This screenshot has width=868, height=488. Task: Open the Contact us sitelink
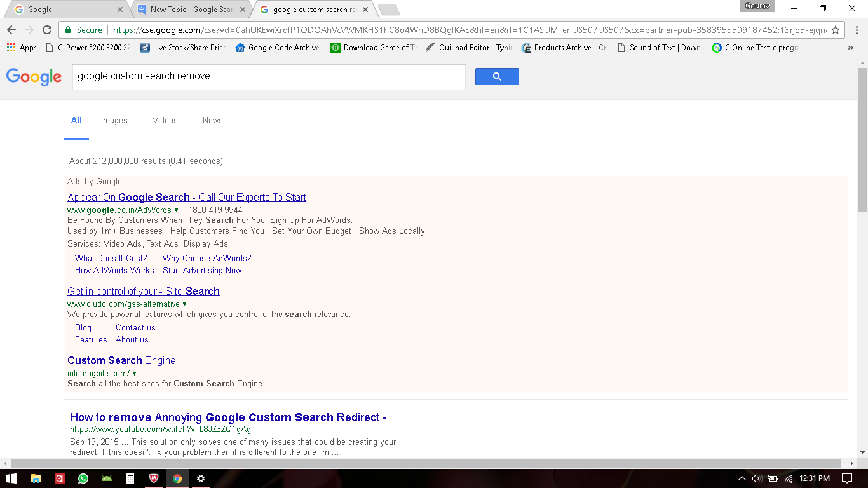point(135,327)
